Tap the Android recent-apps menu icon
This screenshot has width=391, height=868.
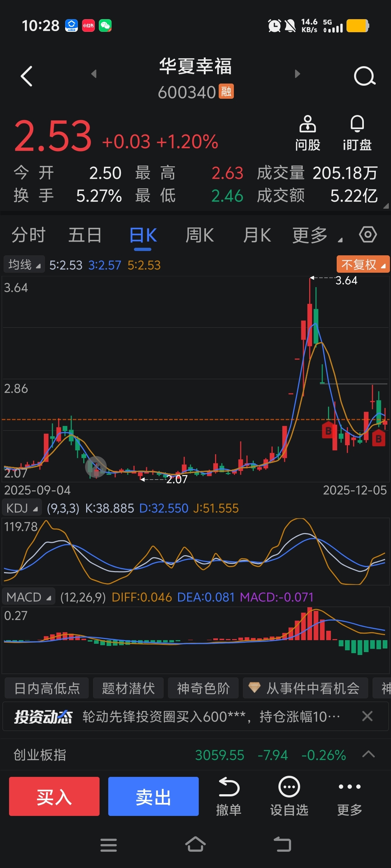(x=109, y=845)
